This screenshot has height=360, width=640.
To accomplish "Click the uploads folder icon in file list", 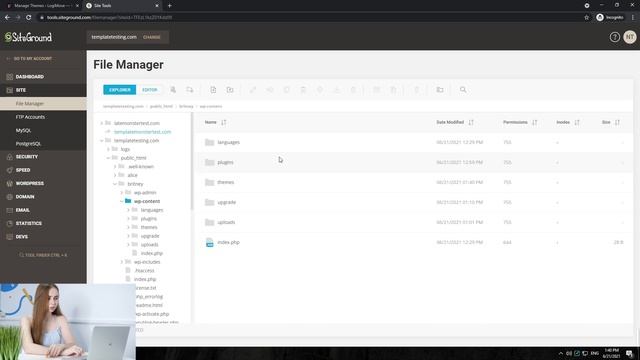I will 209,222.
